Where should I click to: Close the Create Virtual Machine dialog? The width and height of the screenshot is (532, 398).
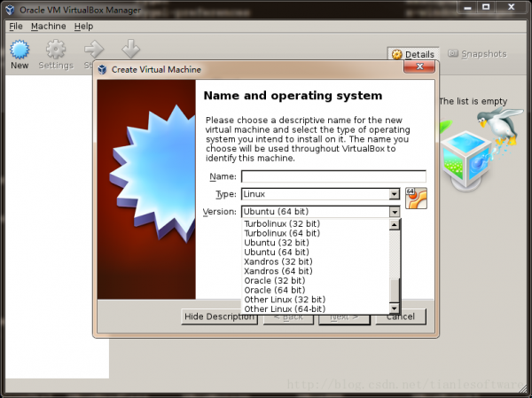(x=419, y=66)
